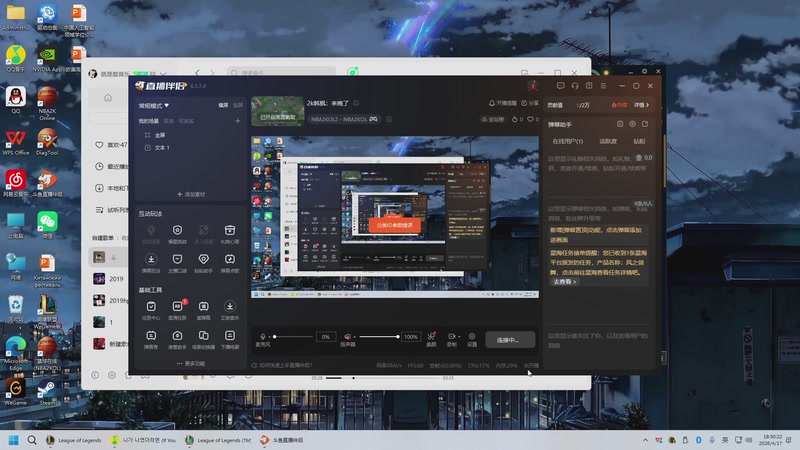The width and height of the screenshot is (800, 450).
Task: Open microphone device arrow beside mic icon
Action: (x=269, y=337)
